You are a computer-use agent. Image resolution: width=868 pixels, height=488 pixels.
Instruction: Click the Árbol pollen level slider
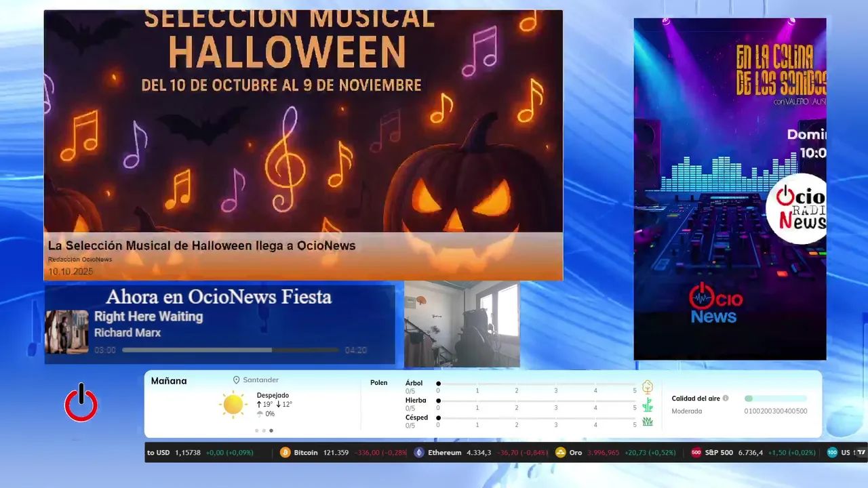536,384
